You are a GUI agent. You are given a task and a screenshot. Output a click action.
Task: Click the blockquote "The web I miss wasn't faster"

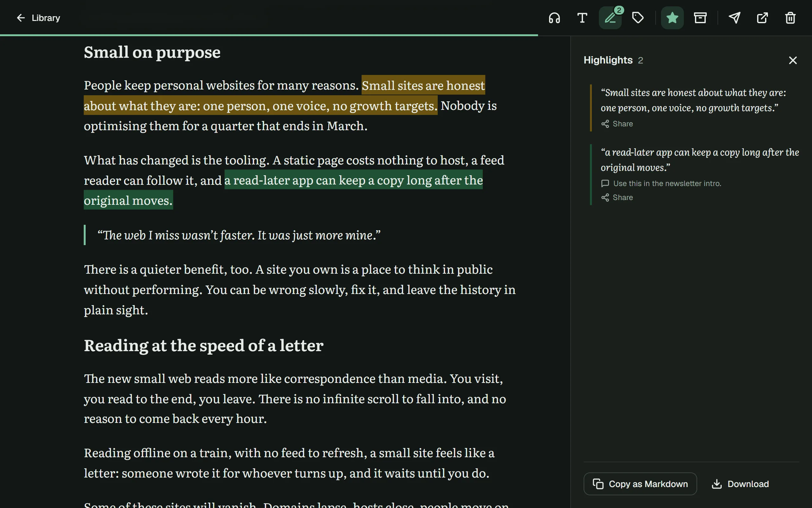click(x=239, y=235)
